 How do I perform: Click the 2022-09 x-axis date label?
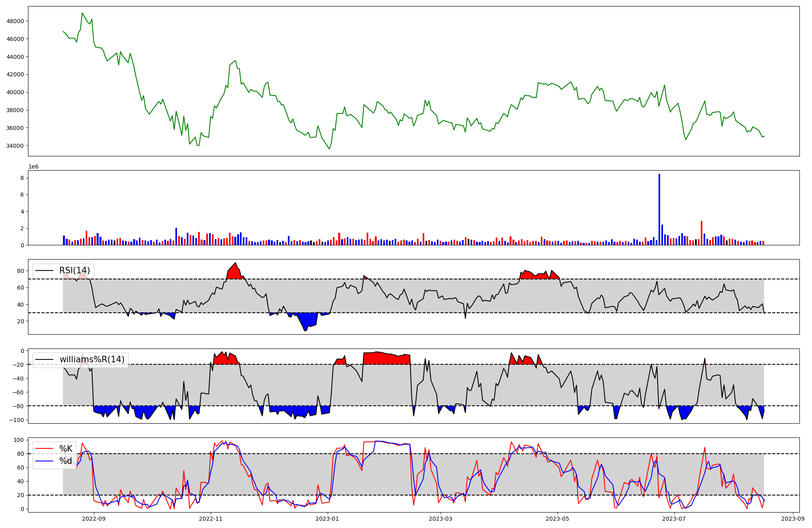pyautogui.click(x=94, y=519)
